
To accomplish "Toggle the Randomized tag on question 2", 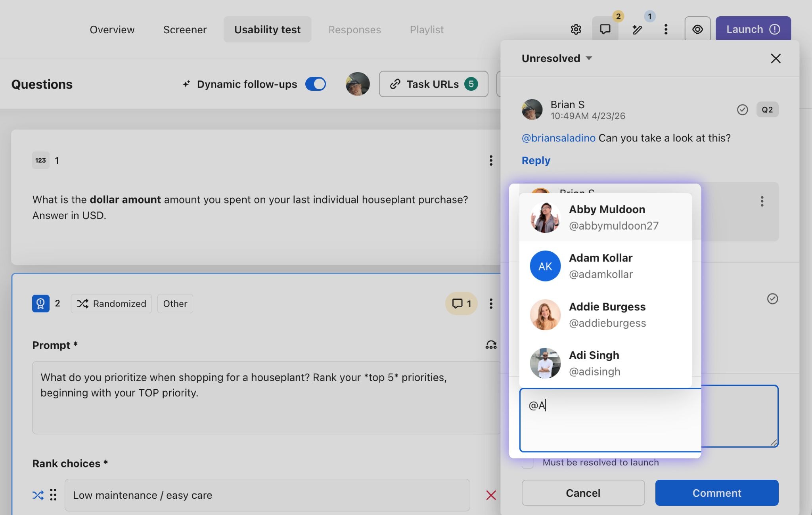I will (x=111, y=304).
